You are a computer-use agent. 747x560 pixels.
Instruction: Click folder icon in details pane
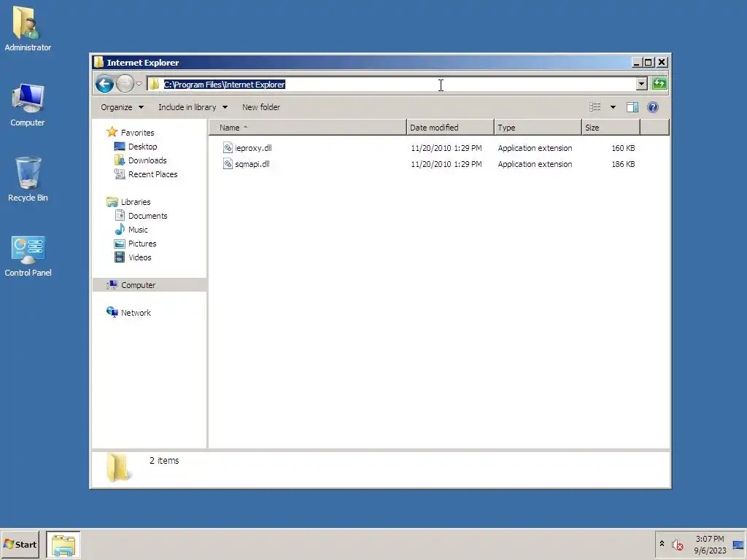[118, 467]
